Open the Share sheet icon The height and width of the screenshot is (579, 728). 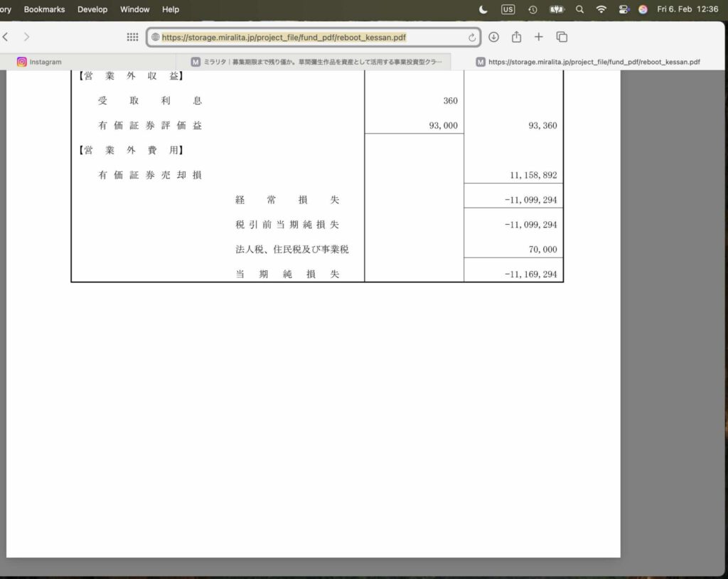pyautogui.click(x=517, y=37)
